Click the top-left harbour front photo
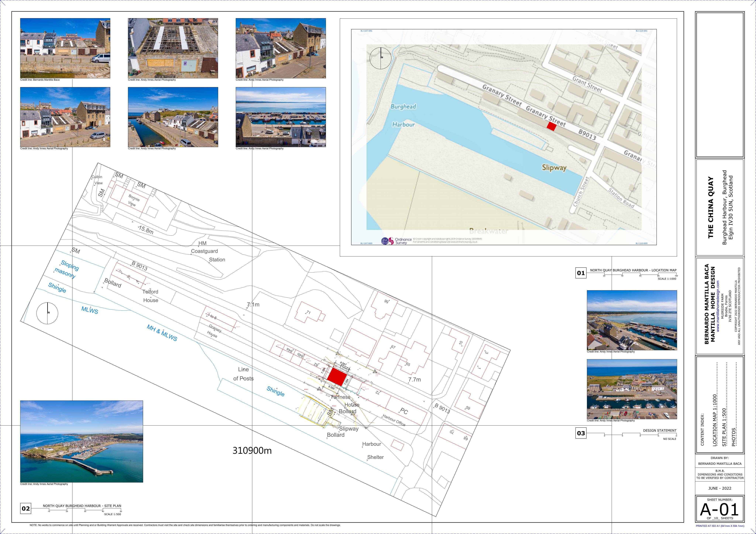The image size is (756, 534). click(65, 48)
